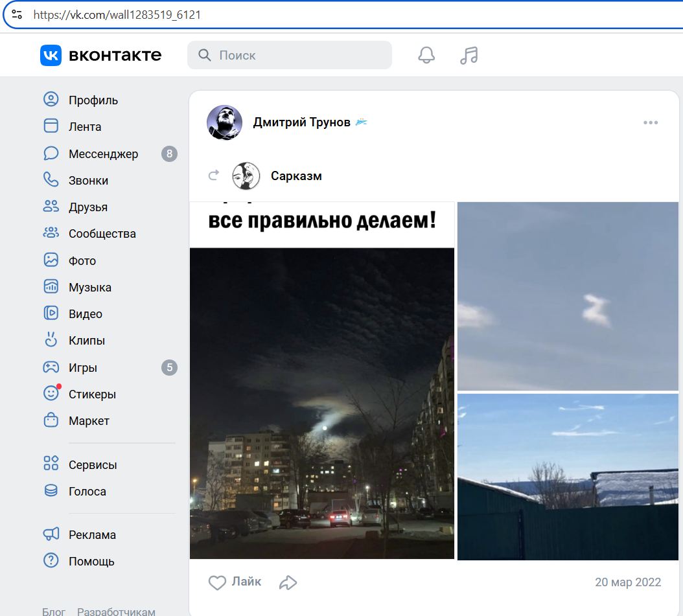683x616 pixels.
Task: Click the Разработчикам footer link
Action: click(x=116, y=611)
